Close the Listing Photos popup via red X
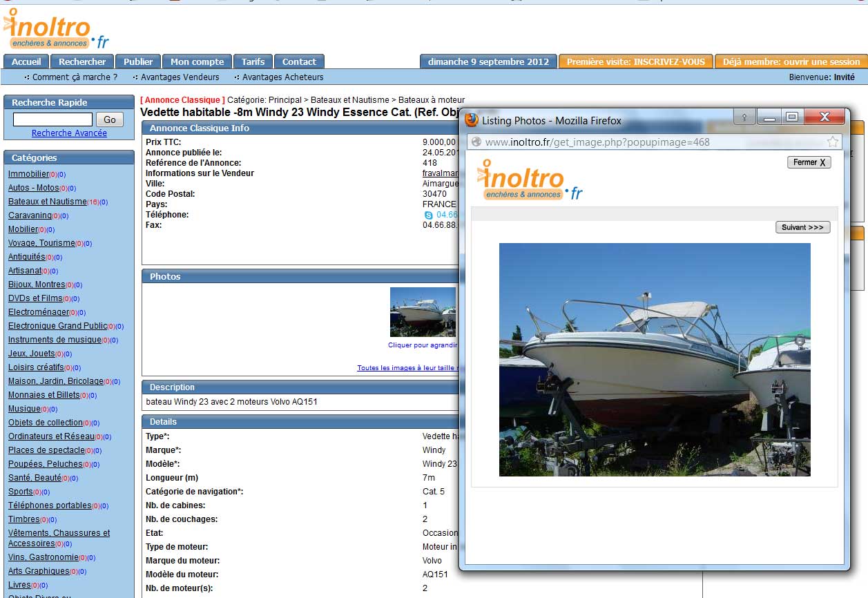This screenshot has height=598, width=868. point(824,117)
